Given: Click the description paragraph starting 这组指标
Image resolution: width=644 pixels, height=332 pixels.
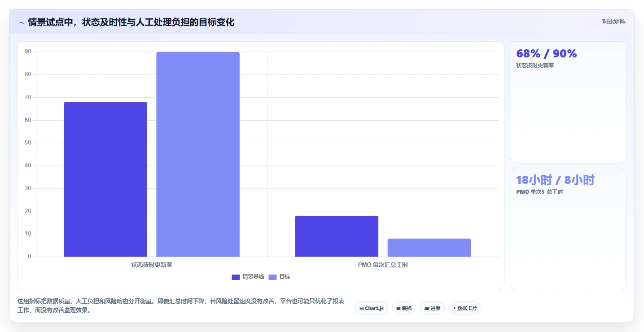Looking at the screenshot, I should (181, 306).
